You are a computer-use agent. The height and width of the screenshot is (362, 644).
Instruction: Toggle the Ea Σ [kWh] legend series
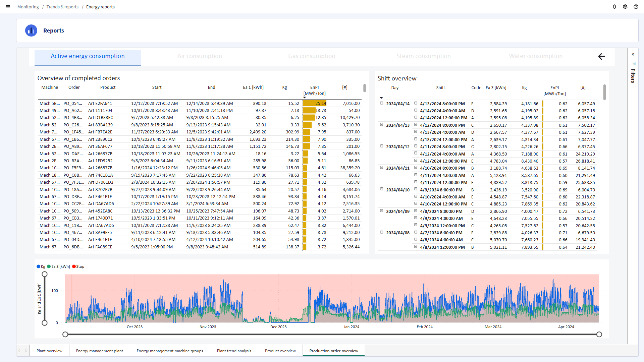coord(58,266)
